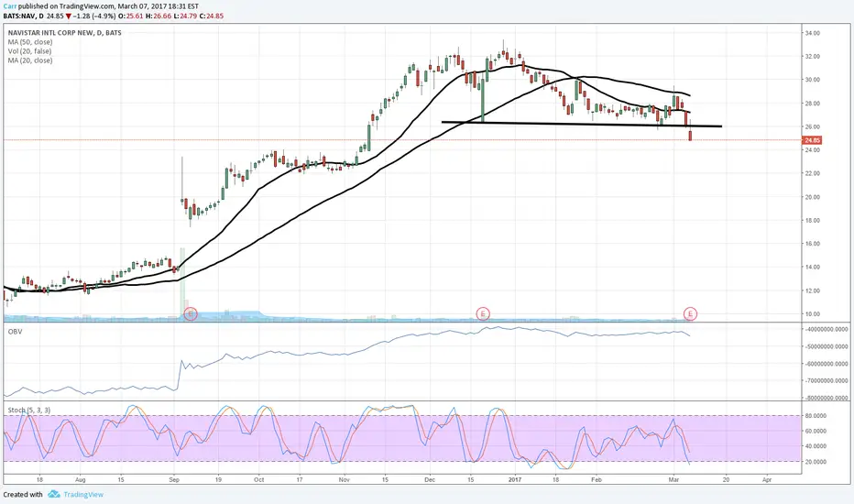Select the MA (50, close) indicator label
Viewport: 854px width, 504px height.
pyautogui.click(x=30, y=42)
